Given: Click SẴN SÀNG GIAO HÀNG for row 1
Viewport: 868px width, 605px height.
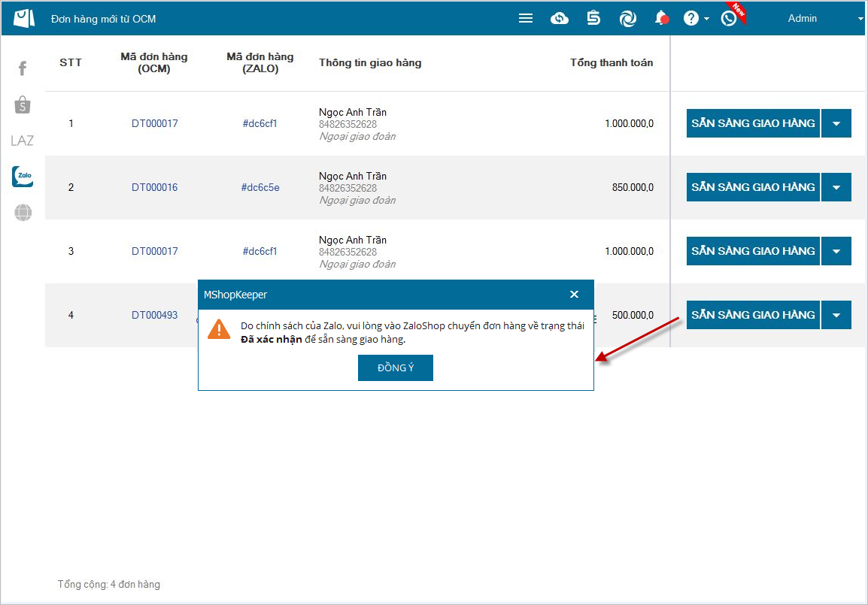Looking at the screenshot, I should click(753, 123).
